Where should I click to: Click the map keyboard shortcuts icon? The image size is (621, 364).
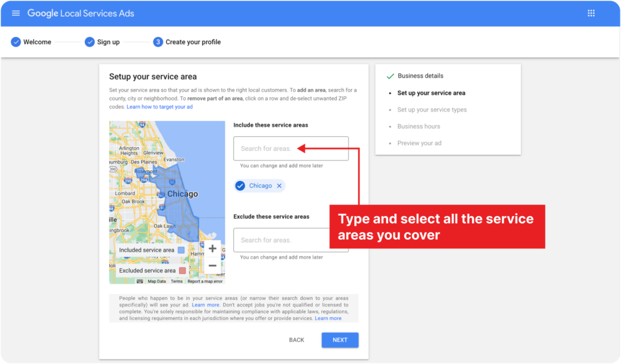[x=140, y=281]
